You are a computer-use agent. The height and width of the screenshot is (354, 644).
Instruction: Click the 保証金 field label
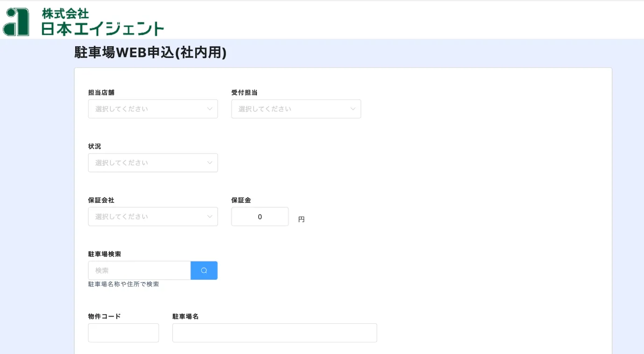241,200
